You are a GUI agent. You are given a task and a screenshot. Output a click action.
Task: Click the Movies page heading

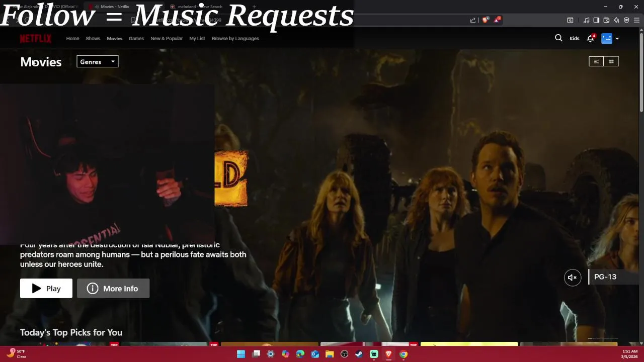41,62
